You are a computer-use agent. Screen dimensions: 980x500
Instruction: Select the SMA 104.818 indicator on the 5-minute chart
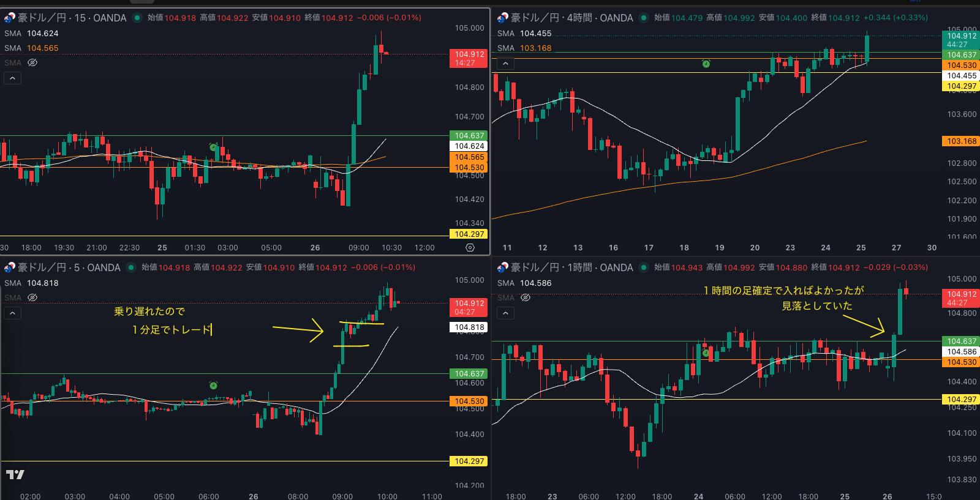click(31, 283)
